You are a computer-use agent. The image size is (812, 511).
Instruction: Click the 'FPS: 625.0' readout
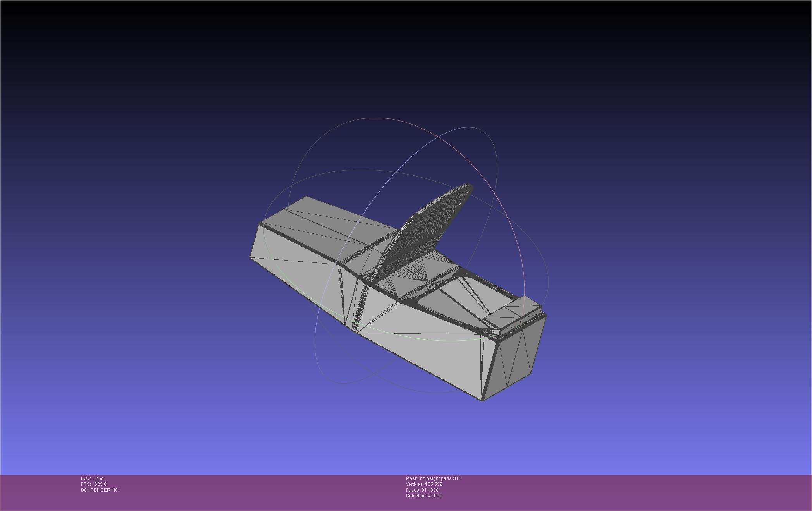pyautogui.click(x=94, y=484)
